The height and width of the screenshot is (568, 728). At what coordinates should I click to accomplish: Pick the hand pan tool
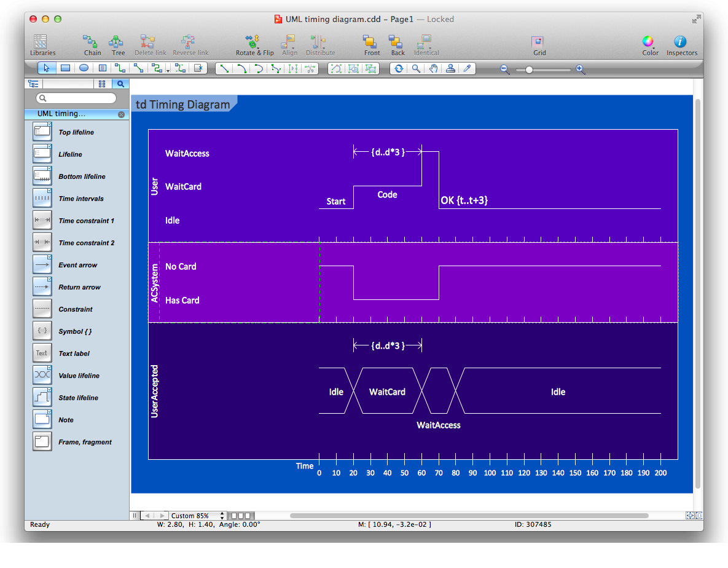433,69
